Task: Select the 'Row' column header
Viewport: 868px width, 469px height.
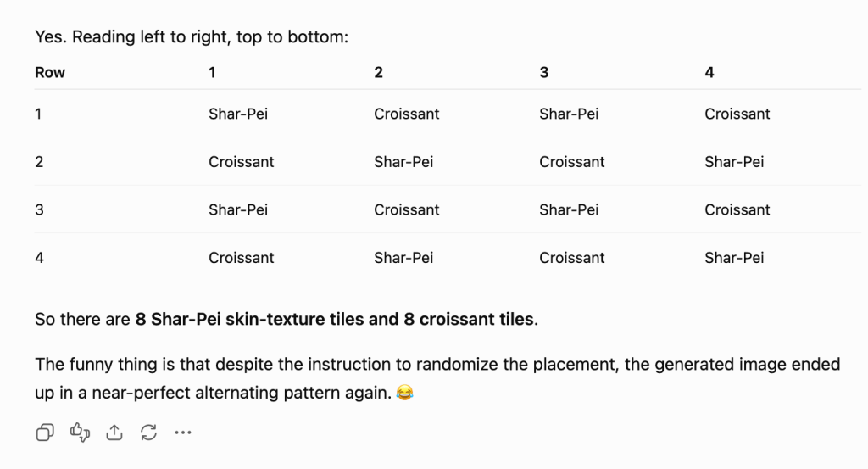Action: click(x=50, y=73)
